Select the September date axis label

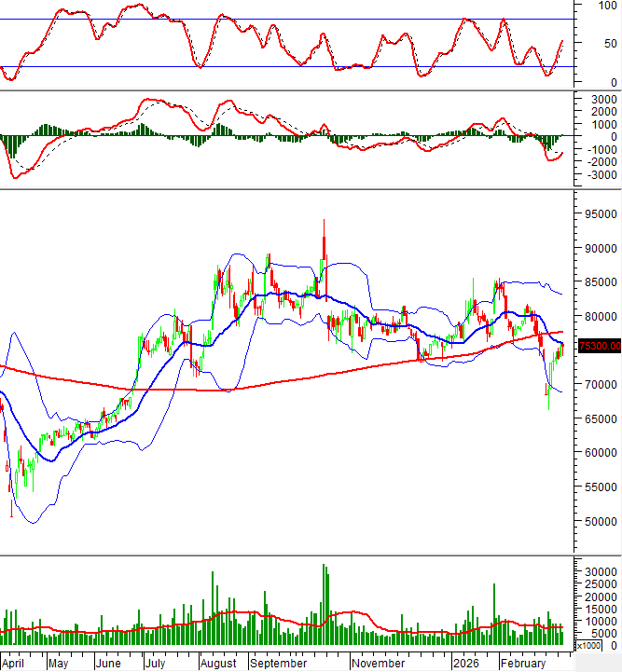[279, 664]
